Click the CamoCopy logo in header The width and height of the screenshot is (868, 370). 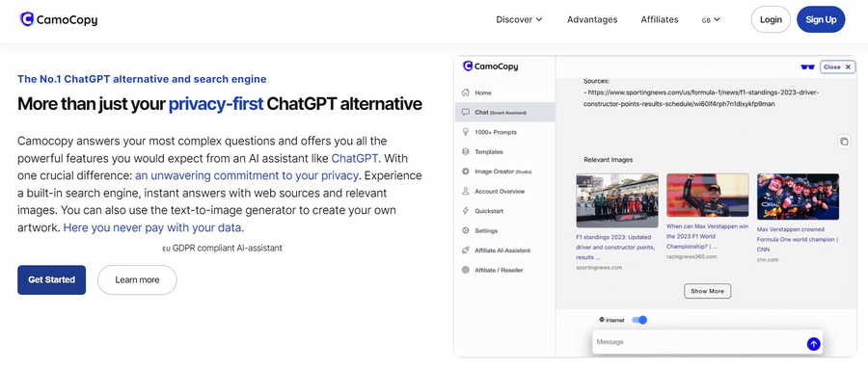point(59,20)
